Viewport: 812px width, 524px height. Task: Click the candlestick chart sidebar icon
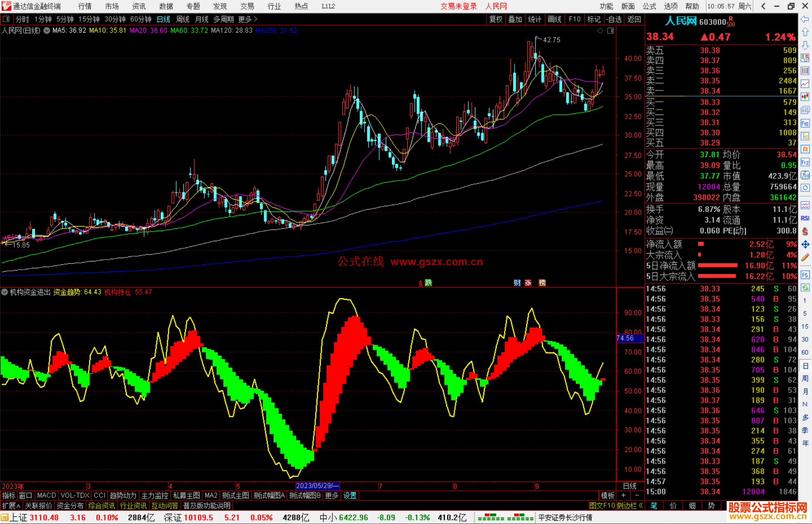pos(805,97)
